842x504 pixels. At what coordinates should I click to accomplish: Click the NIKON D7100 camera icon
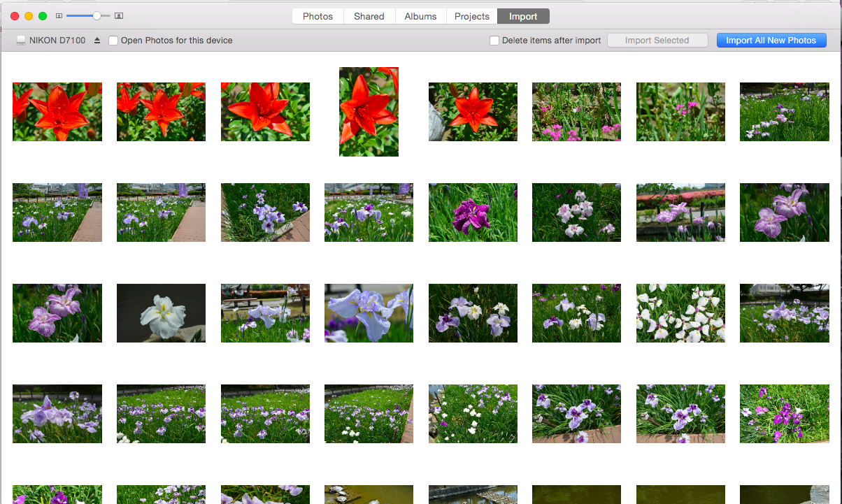click(21, 41)
